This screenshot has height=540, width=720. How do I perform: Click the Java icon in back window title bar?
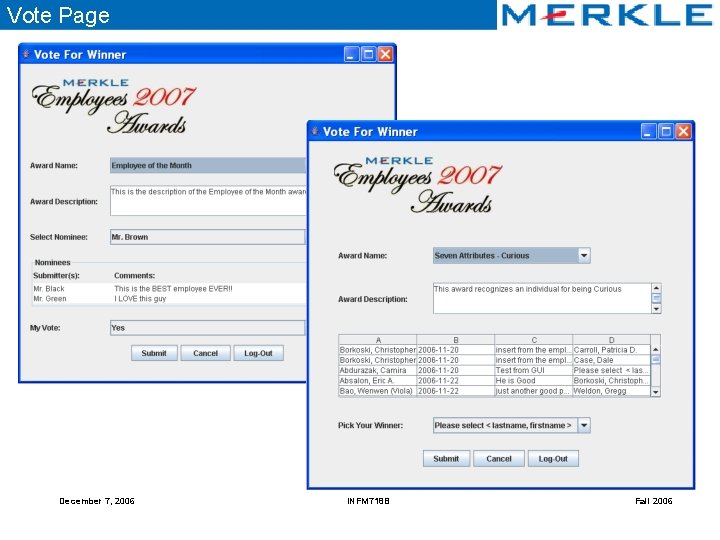coord(26,54)
